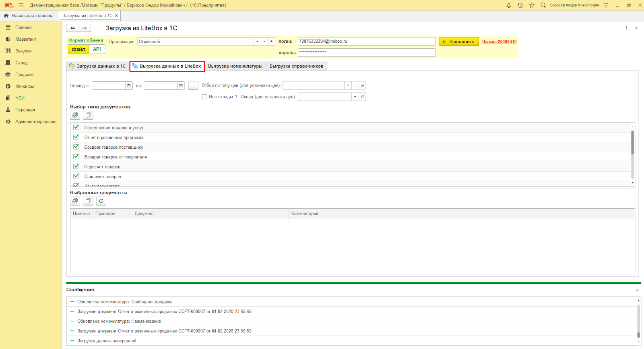Expand price type filter dropdown

[x=348, y=85]
